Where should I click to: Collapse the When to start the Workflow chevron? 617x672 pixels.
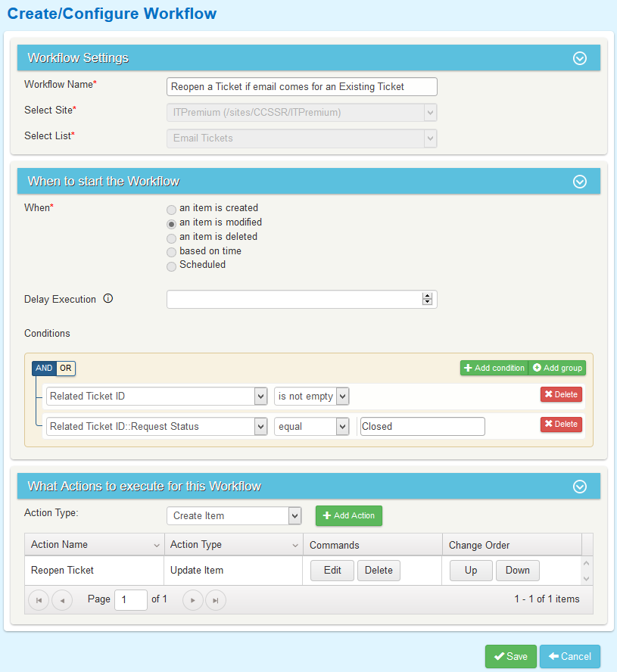tap(580, 182)
